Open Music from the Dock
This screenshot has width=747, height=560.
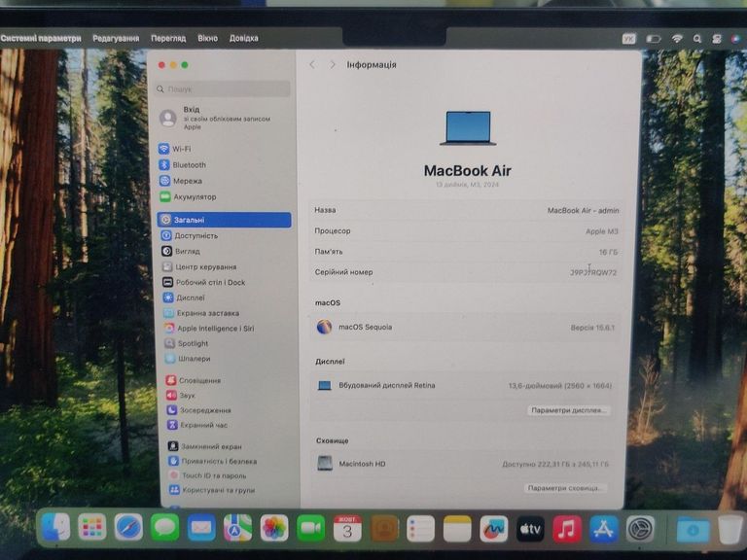567,529
